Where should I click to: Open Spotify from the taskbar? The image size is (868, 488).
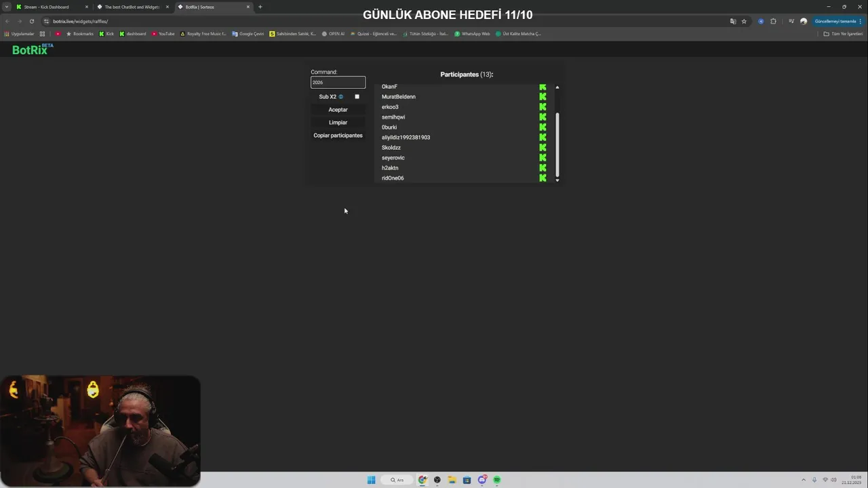point(496,480)
